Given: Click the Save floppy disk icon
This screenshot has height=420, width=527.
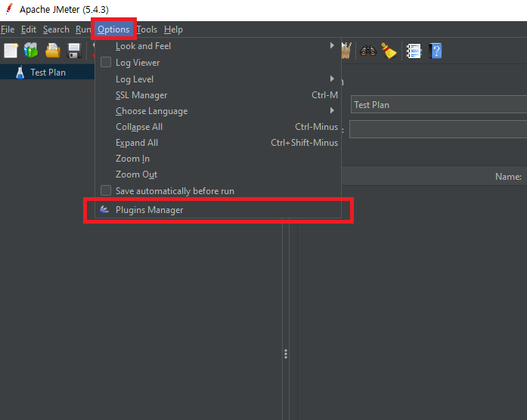Looking at the screenshot, I should click(x=74, y=51).
